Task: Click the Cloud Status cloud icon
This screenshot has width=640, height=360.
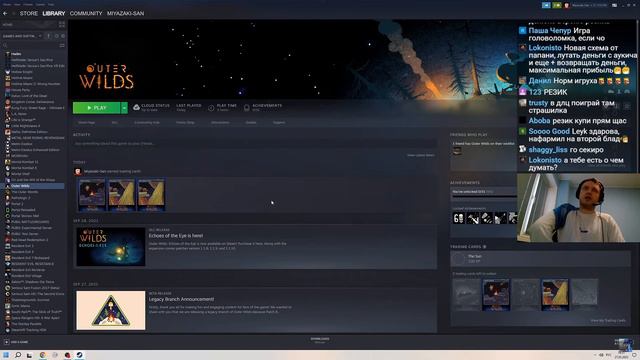Action: tap(136, 107)
